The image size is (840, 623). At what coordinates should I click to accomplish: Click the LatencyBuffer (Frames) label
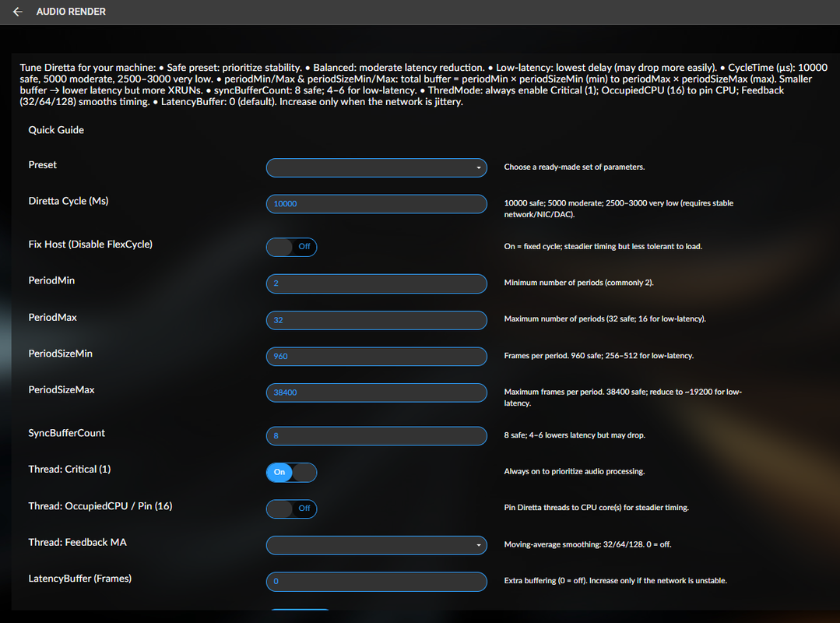point(80,579)
